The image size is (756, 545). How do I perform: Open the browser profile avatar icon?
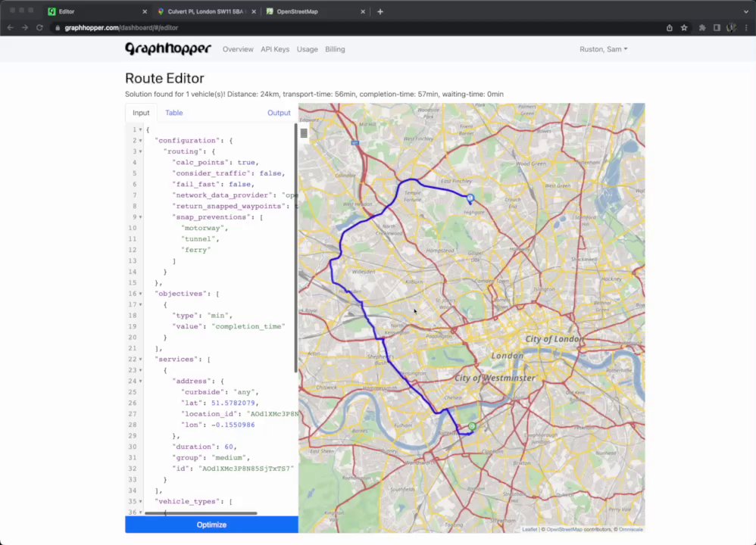732,28
